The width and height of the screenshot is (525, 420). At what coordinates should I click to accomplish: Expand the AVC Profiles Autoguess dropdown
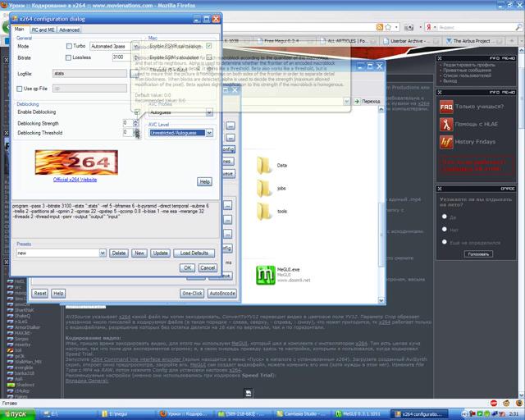pyautogui.click(x=209, y=112)
